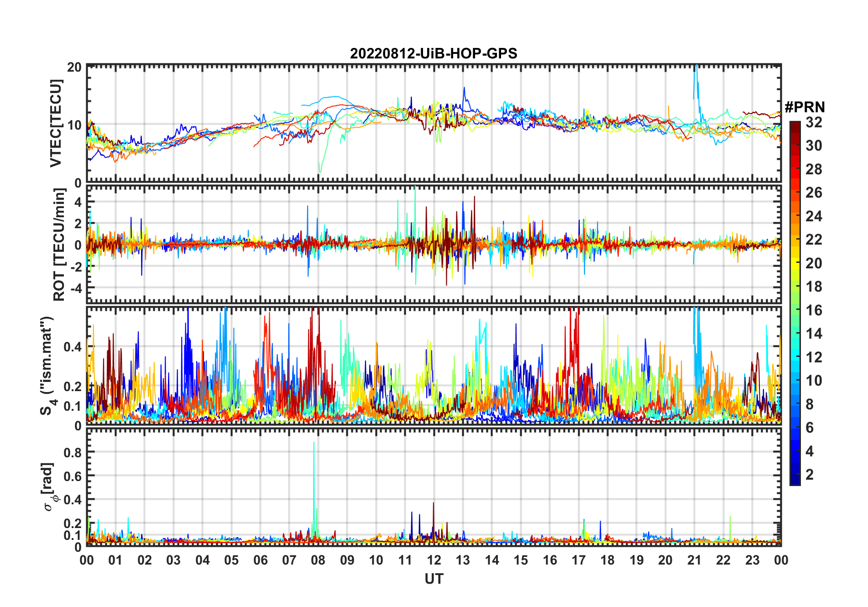This screenshot has width=868, height=607.
Task: Click the ROT [TECU/min] y-axis label
Action: coord(59,245)
